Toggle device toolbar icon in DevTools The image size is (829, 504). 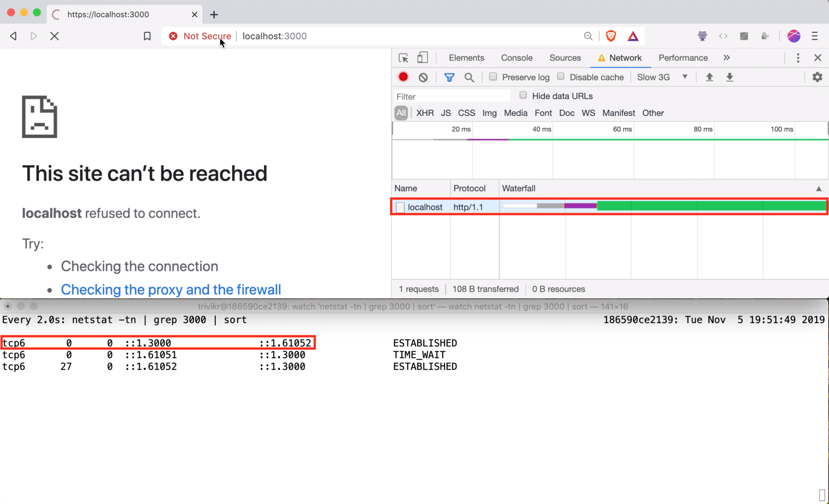(422, 58)
